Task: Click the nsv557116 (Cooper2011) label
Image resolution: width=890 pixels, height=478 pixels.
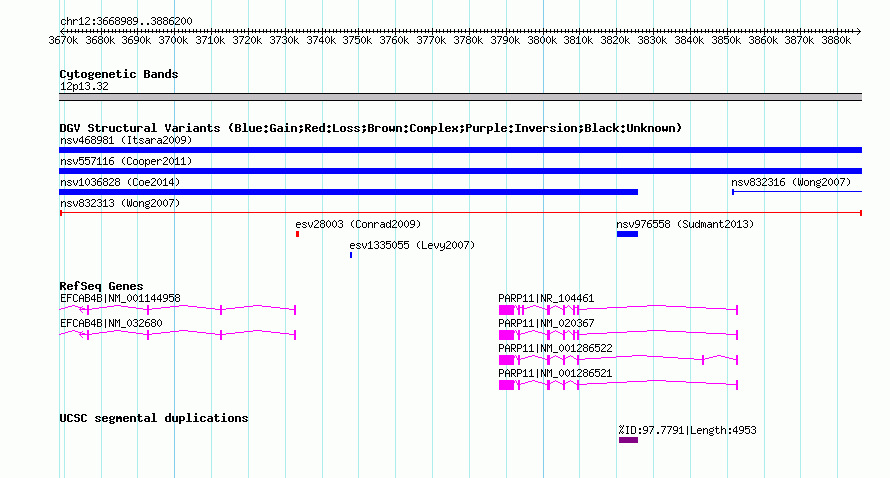Action: click(x=126, y=161)
